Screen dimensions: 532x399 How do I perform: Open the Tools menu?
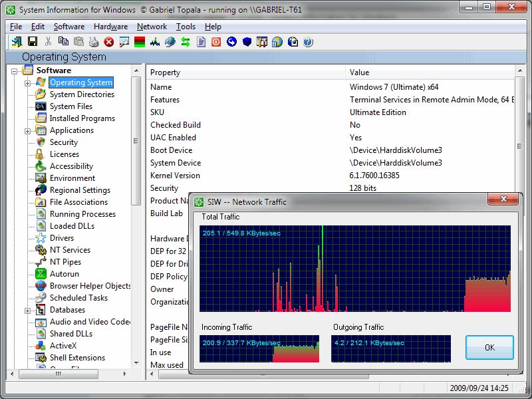click(186, 27)
